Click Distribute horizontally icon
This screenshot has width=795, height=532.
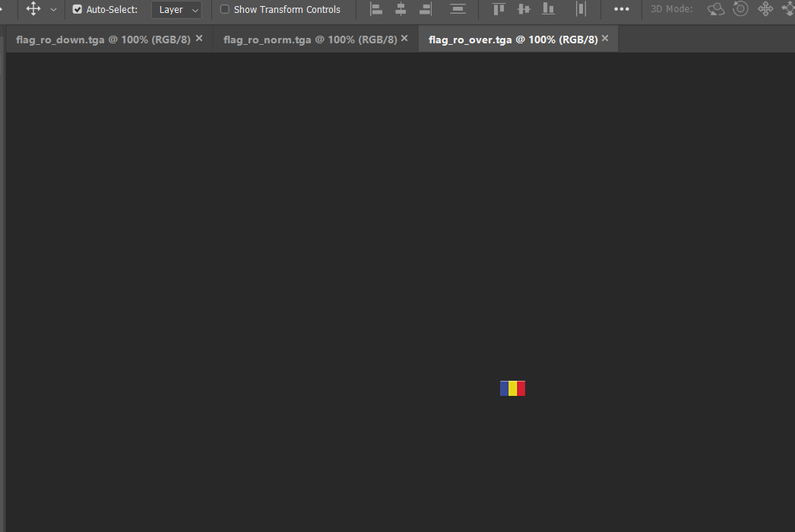tap(581, 9)
